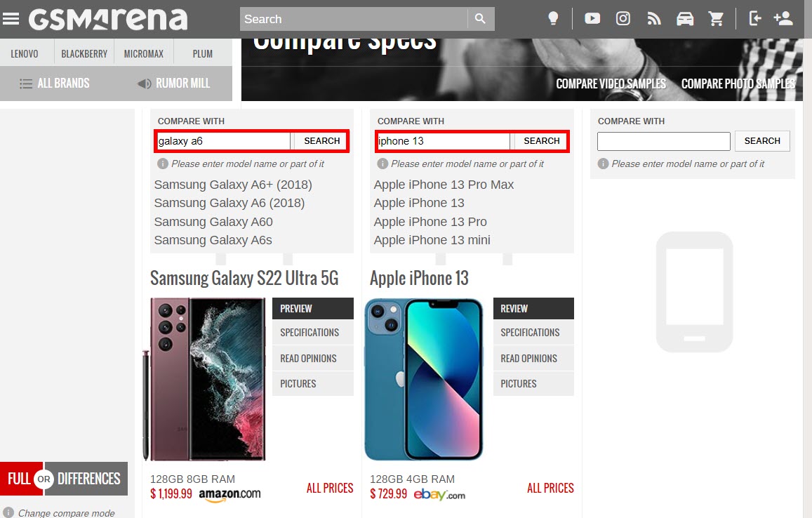This screenshot has height=518, width=812.
Task: Focus the empty third Compare With field
Action: pos(663,141)
